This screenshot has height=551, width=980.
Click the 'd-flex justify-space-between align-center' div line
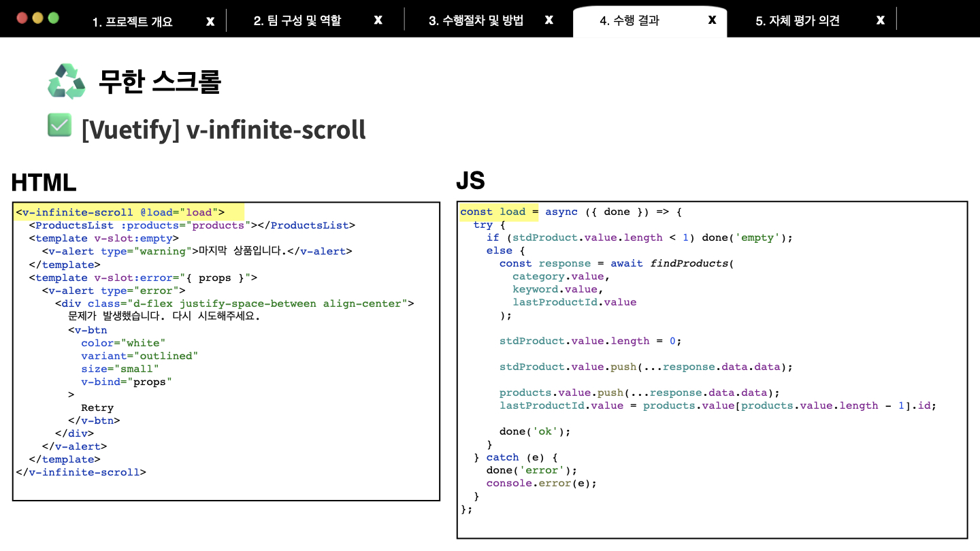[x=234, y=303]
